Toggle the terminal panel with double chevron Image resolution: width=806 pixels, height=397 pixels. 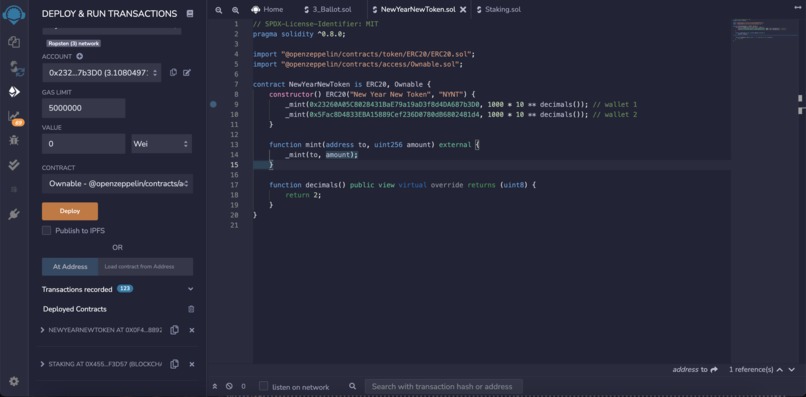[215, 386]
